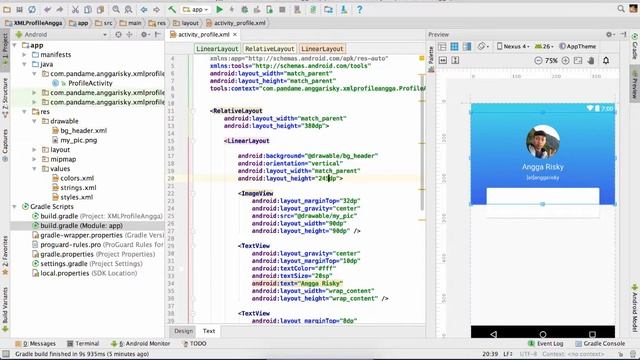Click the 'res' path breadcrumb
This screenshot has width=640, height=360.
coord(158,23)
